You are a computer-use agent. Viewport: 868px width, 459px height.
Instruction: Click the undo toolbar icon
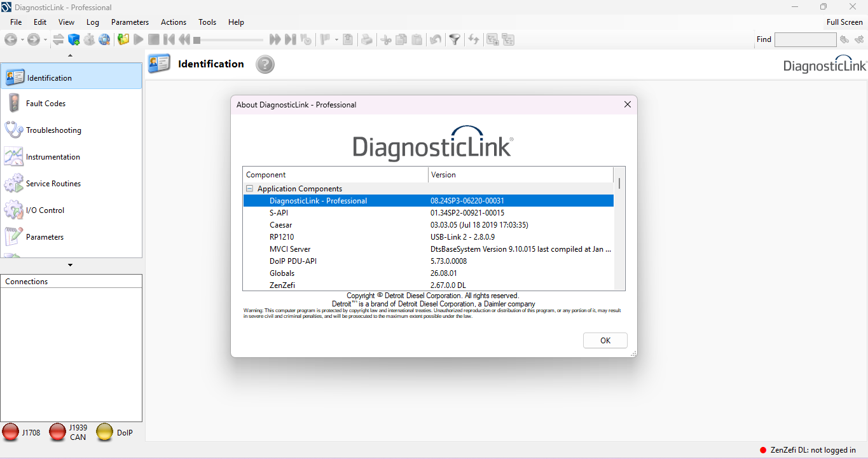(x=436, y=39)
